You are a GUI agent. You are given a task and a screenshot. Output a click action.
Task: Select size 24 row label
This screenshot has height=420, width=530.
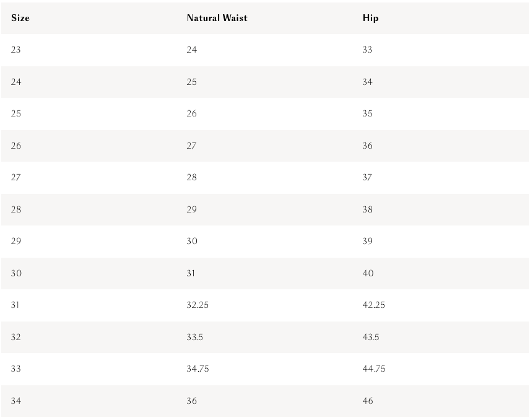(16, 82)
